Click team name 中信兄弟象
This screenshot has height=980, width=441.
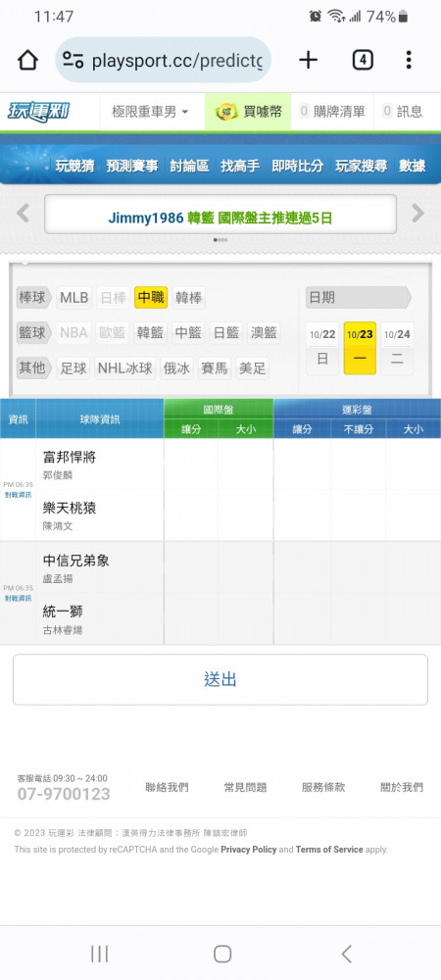tap(76, 560)
